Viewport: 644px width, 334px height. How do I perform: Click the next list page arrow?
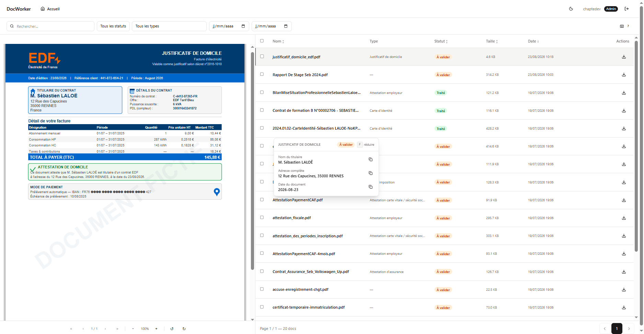629,329
